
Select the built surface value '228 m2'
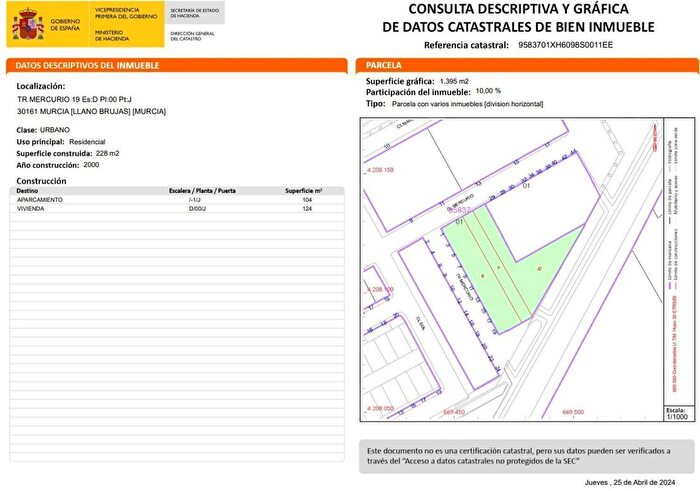(108, 153)
